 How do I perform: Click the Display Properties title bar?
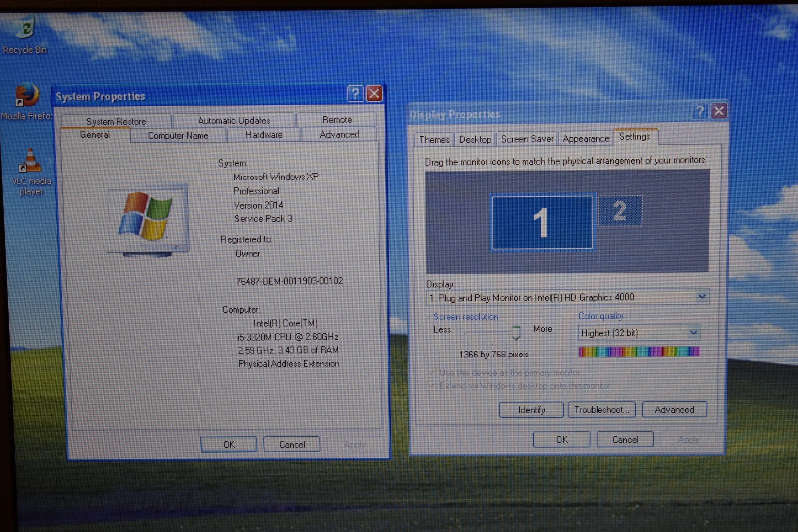[x=549, y=114]
